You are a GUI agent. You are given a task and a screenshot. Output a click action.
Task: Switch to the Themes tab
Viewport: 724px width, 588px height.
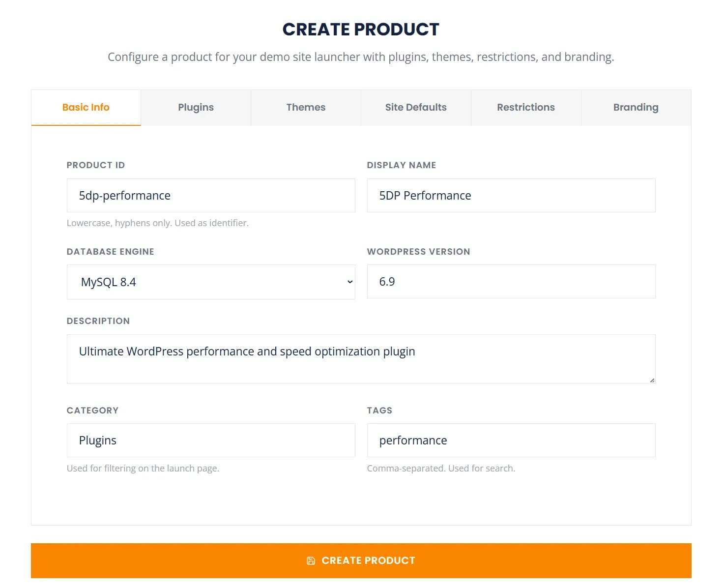306,107
